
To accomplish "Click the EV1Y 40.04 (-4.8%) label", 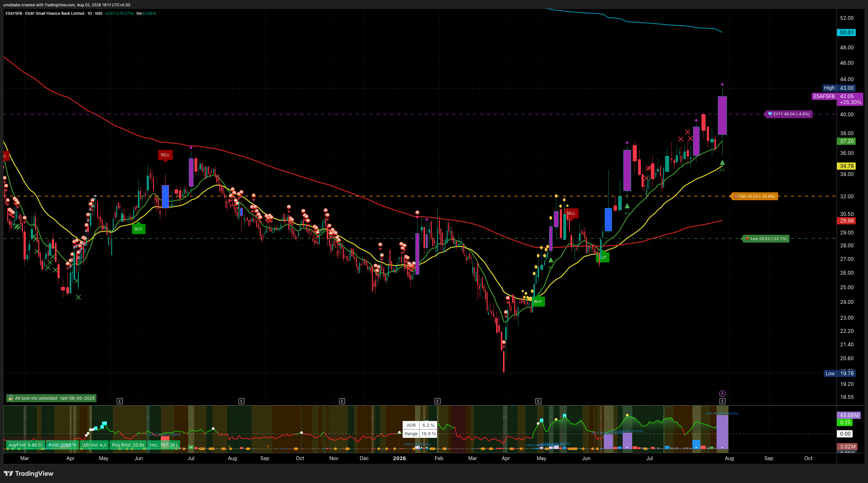I will point(789,114).
